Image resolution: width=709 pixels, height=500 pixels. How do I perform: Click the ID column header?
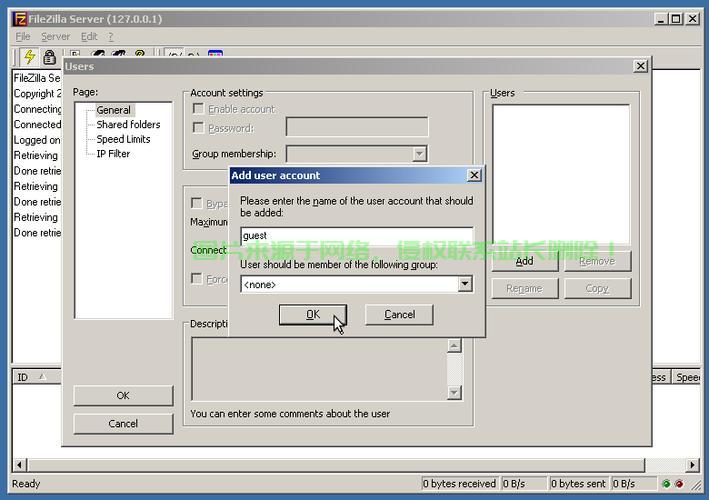tap(36, 377)
